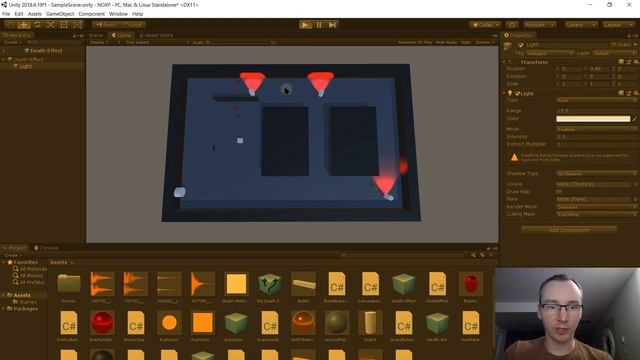
Task: Open Light component settings gear
Action: click(x=636, y=93)
